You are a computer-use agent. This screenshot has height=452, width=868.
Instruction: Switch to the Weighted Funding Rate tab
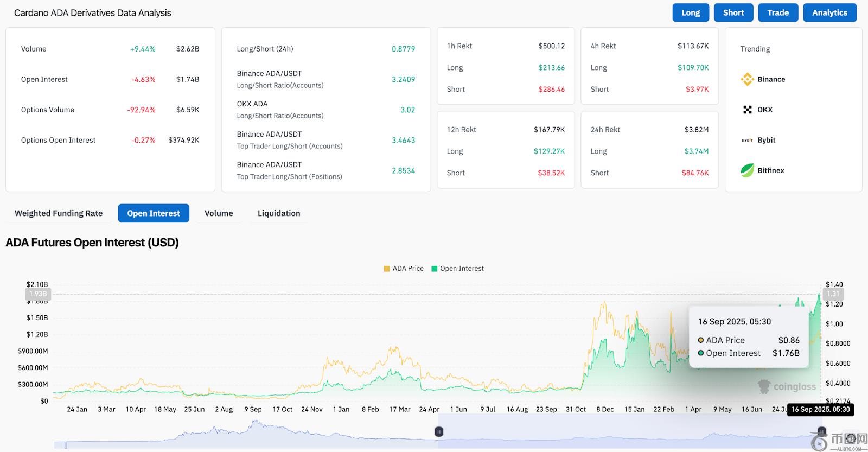point(59,213)
